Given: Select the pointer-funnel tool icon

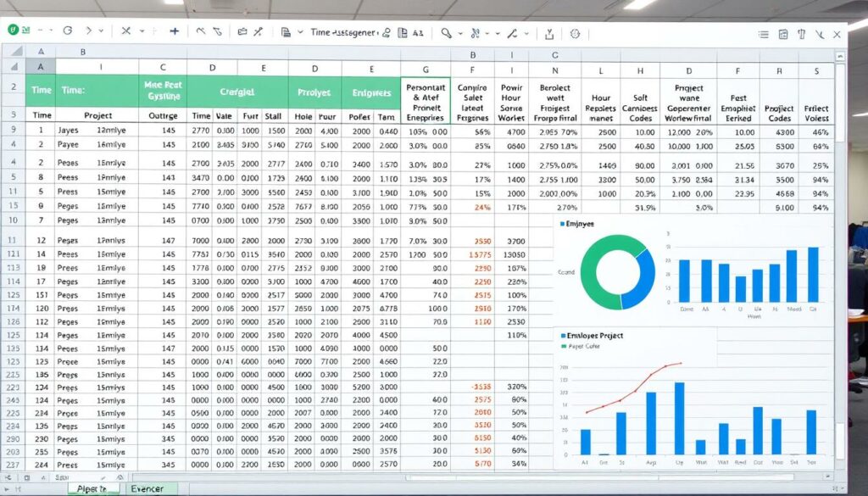Looking at the screenshot, I should pyautogui.click(x=218, y=31).
